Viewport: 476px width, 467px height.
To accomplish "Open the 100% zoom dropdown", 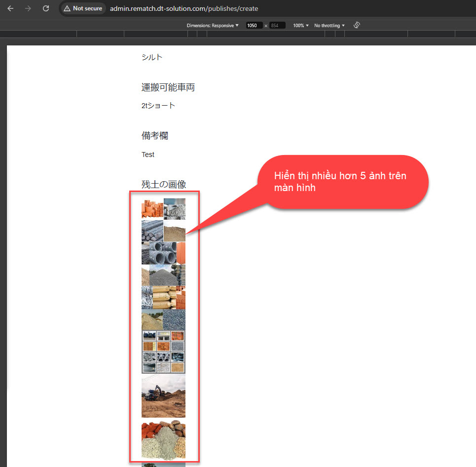I will pyautogui.click(x=301, y=25).
